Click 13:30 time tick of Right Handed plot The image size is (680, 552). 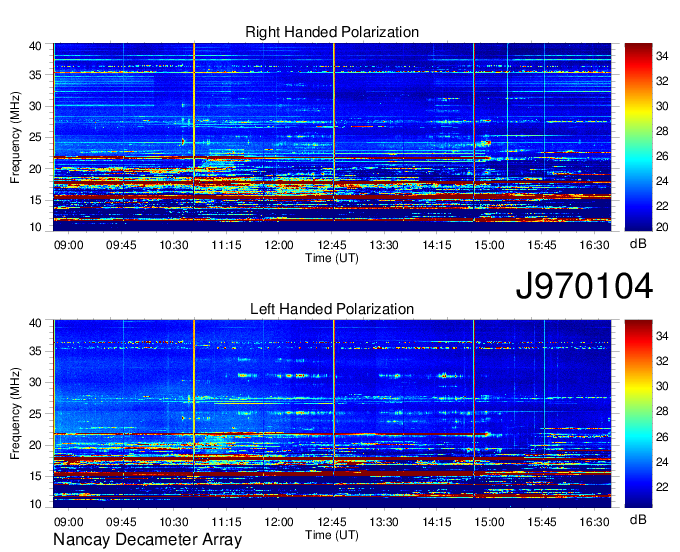[x=384, y=245]
